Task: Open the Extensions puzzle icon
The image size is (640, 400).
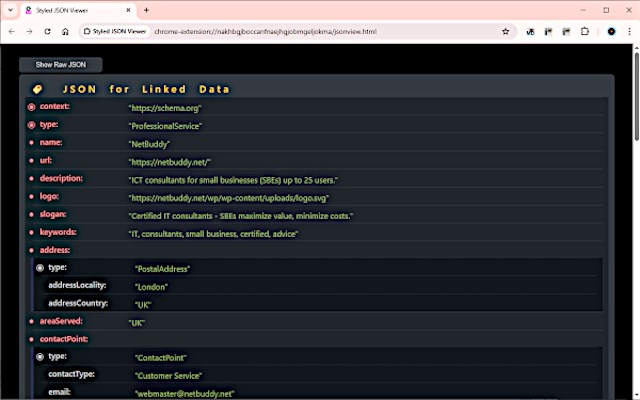Action: tap(585, 31)
